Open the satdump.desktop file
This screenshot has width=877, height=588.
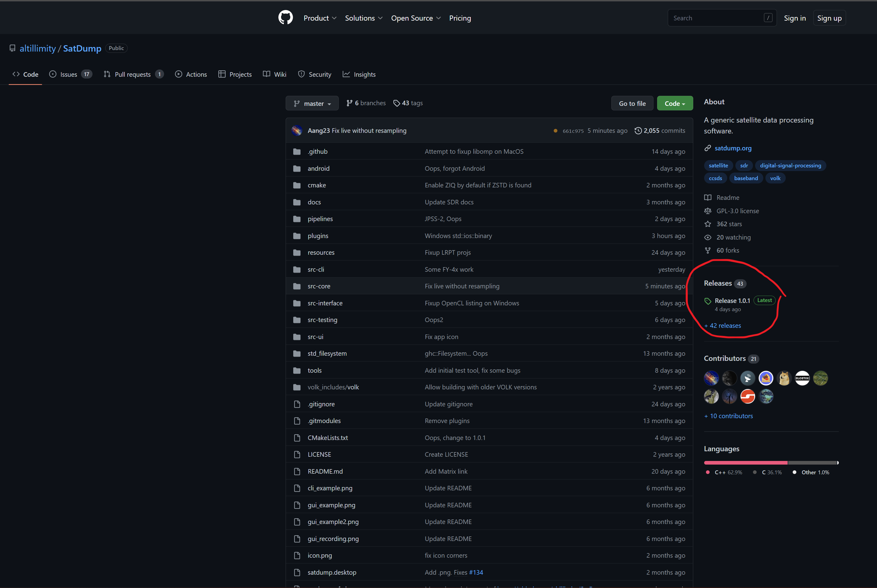point(331,573)
